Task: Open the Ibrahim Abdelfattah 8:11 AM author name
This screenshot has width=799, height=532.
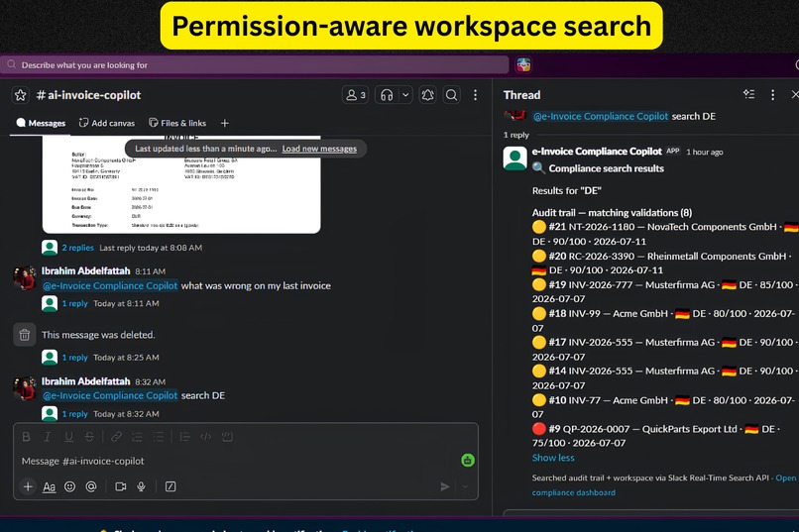Action: coord(85,270)
